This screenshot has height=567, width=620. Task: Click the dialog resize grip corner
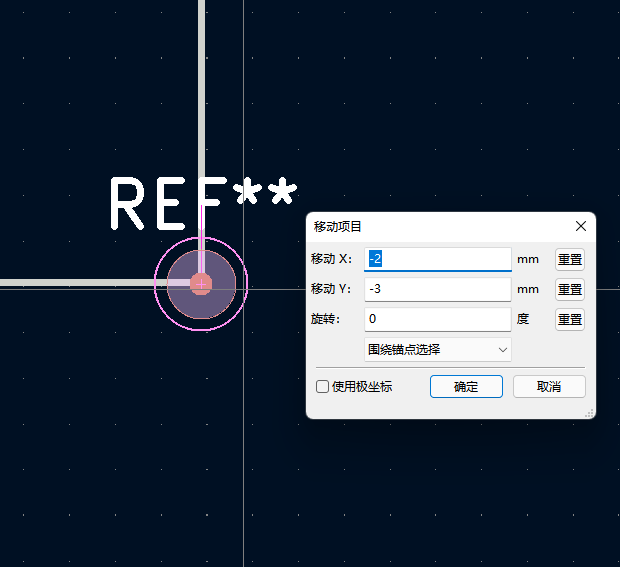pyautogui.click(x=589, y=413)
